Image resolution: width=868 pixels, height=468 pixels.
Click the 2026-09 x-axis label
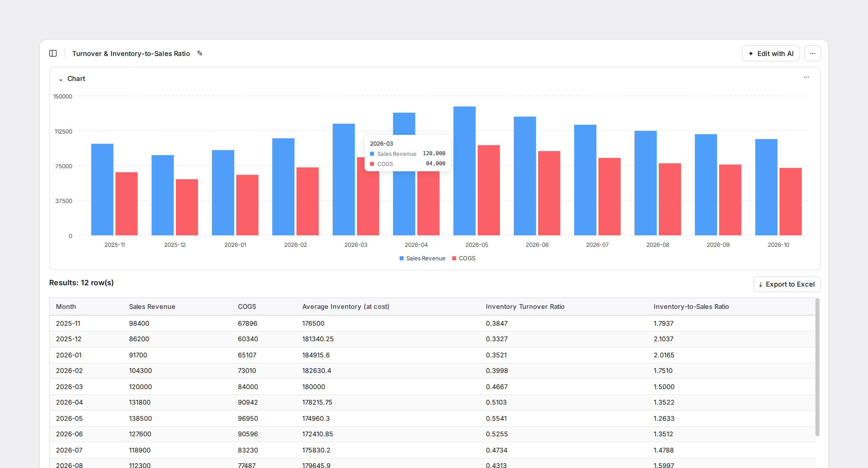pyautogui.click(x=718, y=245)
